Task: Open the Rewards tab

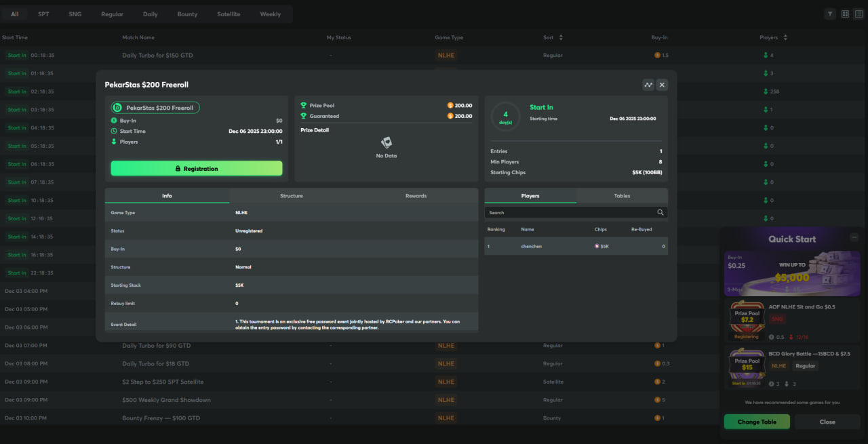Action: pos(416,196)
